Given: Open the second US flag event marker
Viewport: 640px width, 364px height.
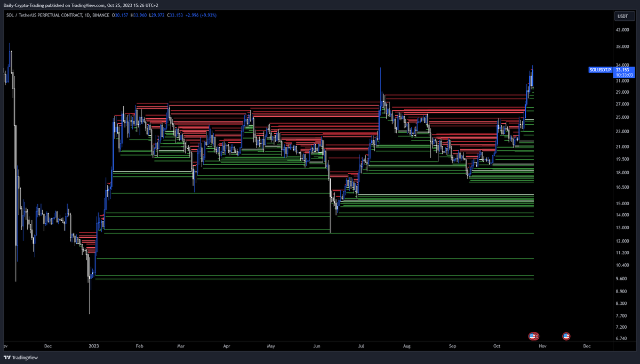Looking at the screenshot, I should [x=566, y=336].
